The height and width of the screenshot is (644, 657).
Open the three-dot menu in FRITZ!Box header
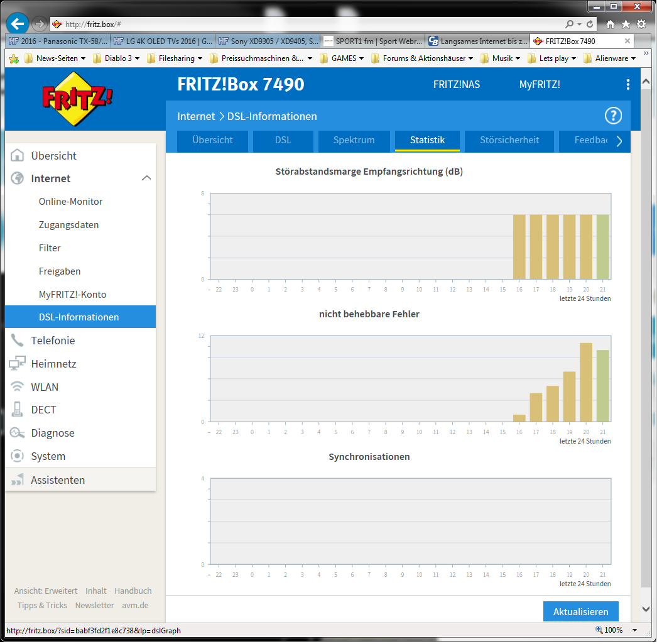[x=627, y=85]
